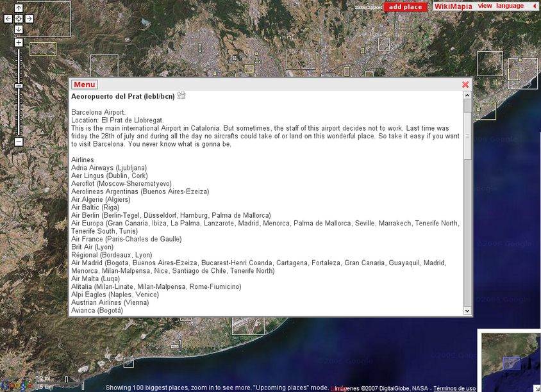541x392 pixels.
Task: Open the Términos de uso link
Action: point(454,388)
